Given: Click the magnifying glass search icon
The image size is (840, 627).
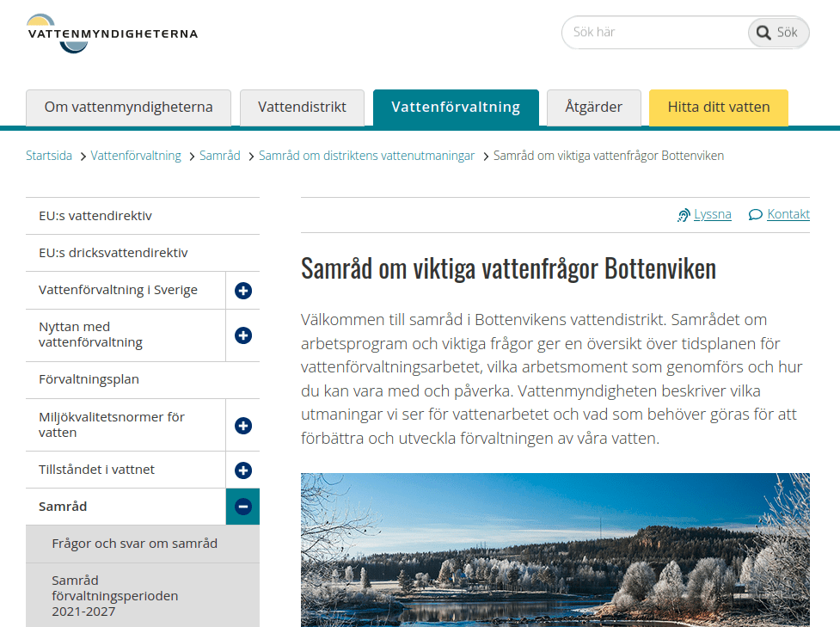Looking at the screenshot, I should (x=763, y=33).
